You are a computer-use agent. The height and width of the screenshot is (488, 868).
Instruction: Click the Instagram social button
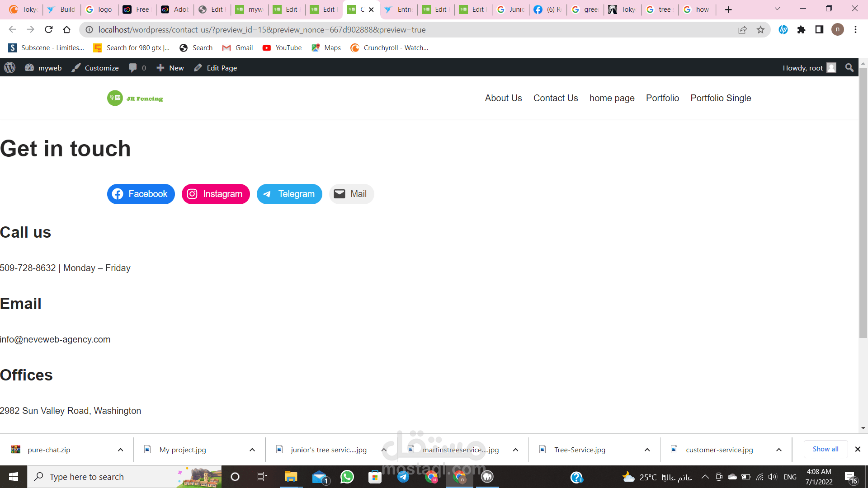click(x=216, y=194)
